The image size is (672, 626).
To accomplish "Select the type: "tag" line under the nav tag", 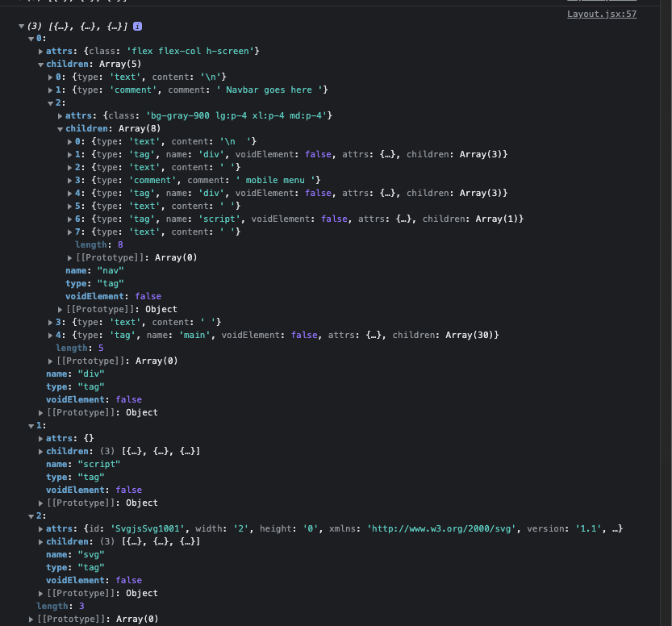I will [94, 284].
